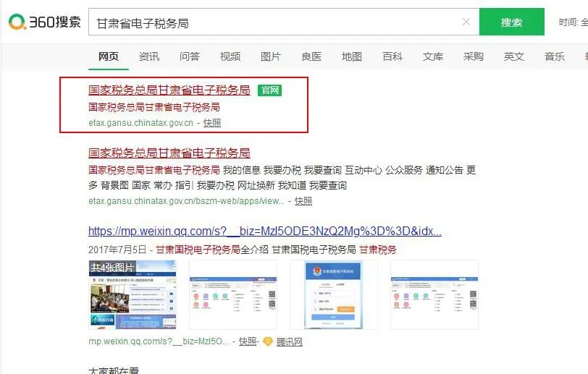Click the yellow diamond icon beside 腾讯网
This screenshot has width=588, height=374.
coord(268,341)
